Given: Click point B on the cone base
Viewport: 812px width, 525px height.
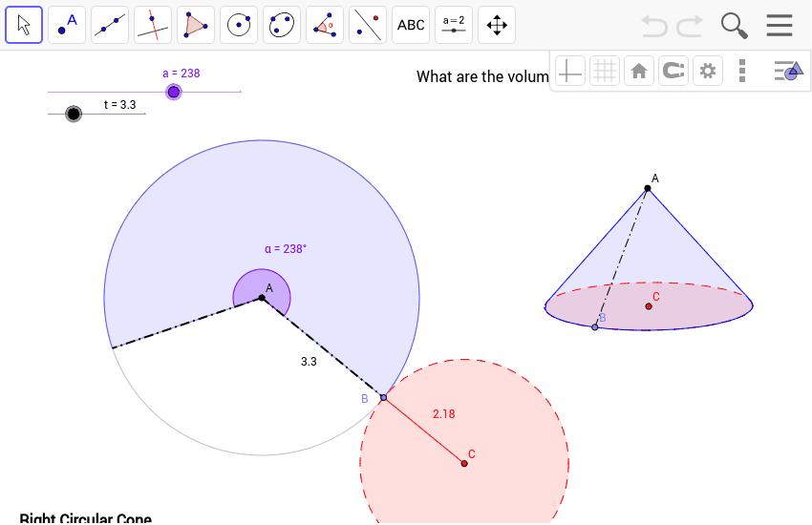Looking at the screenshot, I should [594, 326].
